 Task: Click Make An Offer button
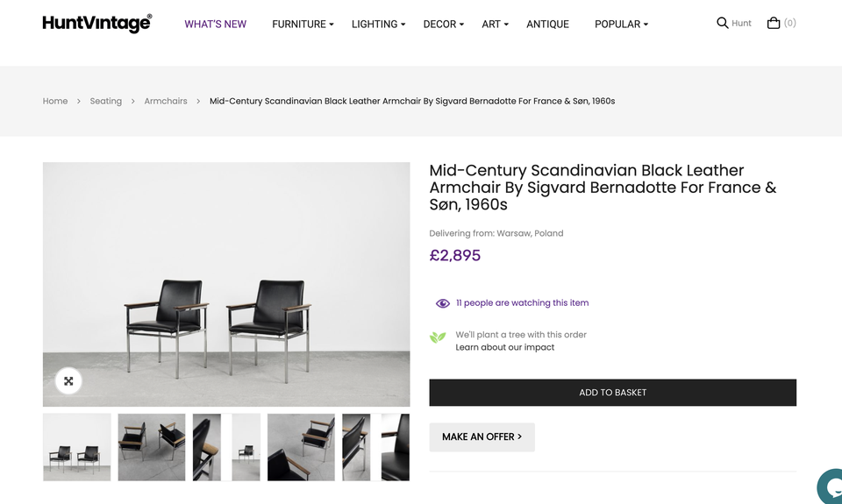[482, 437]
